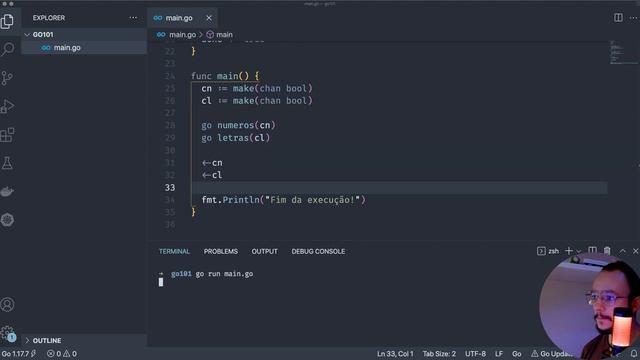Image resolution: width=640 pixels, height=360 pixels.
Task: Change the LF line ending
Action: click(x=499, y=354)
